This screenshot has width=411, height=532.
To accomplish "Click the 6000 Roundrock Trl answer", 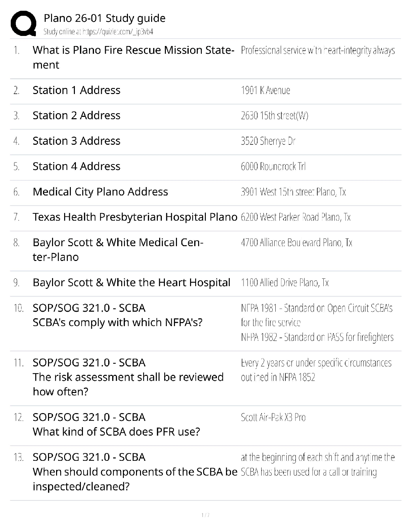I will pos(273,166).
